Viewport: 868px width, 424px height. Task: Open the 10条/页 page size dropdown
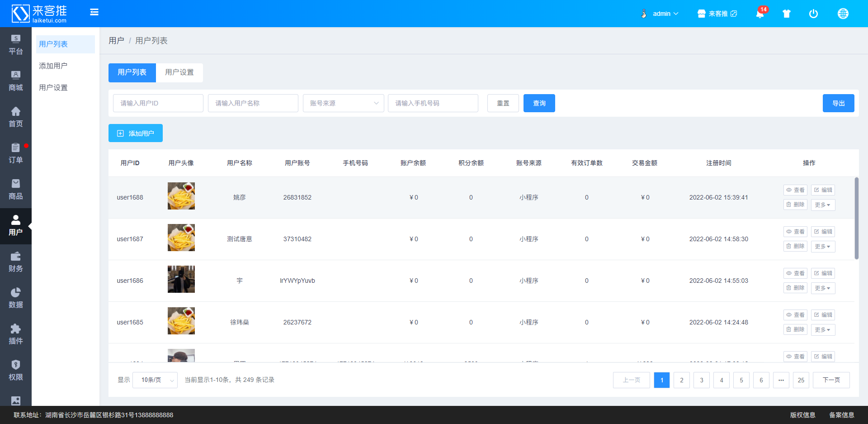click(155, 380)
